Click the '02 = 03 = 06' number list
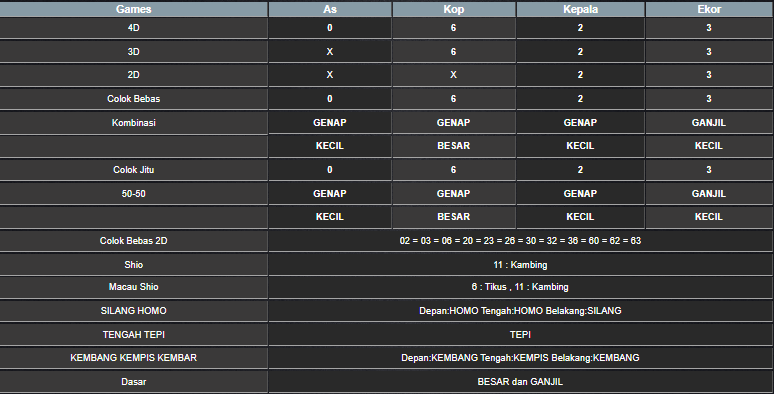 [x=520, y=240]
